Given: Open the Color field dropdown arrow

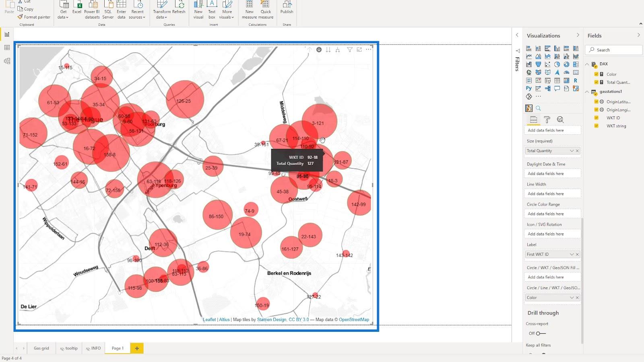Looking at the screenshot, I should pyautogui.click(x=572, y=298).
